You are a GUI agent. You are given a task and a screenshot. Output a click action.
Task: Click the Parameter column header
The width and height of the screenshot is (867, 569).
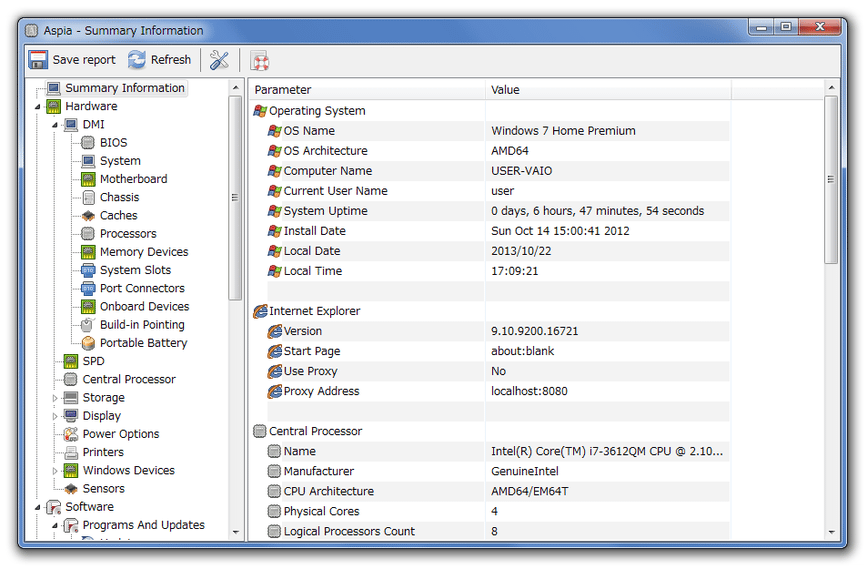click(x=367, y=90)
